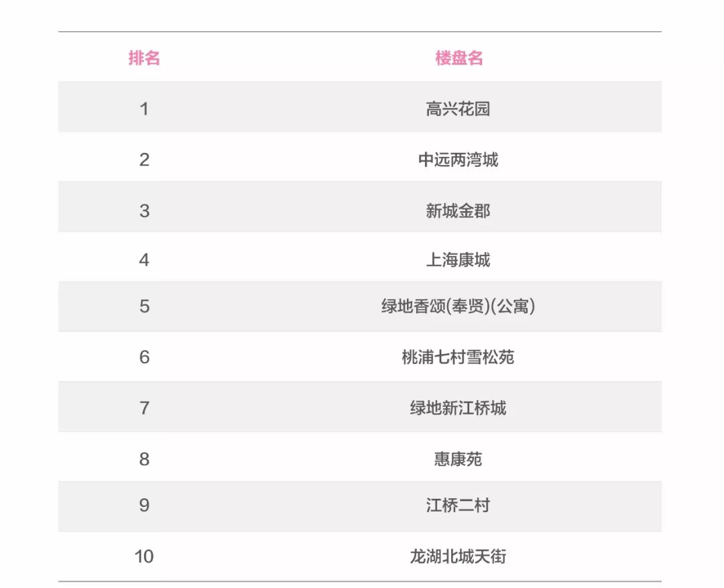Image resolution: width=724 pixels, height=588 pixels.
Task: Select the rank 3 number
Action: [144, 211]
